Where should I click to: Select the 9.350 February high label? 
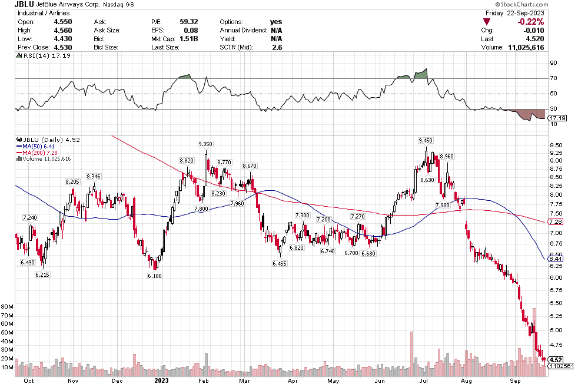point(205,144)
